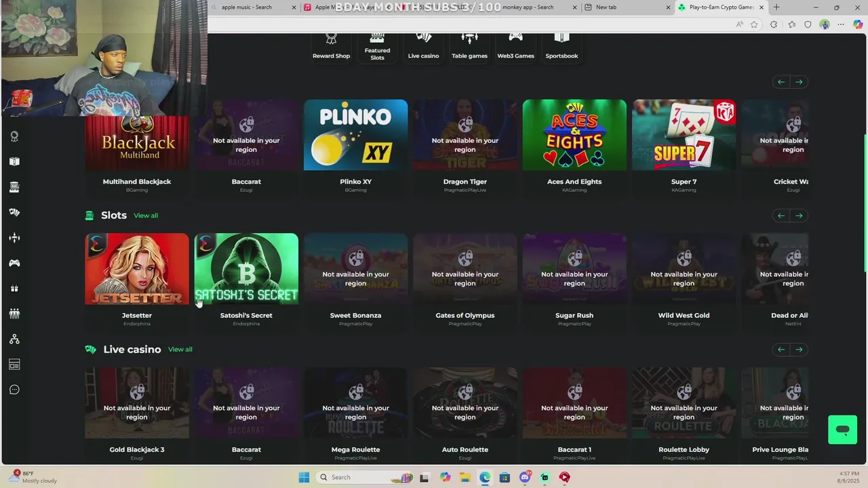Open File Explorer from taskbar
Image resolution: width=868 pixels, height=488 pixels.
coord(465,477)
